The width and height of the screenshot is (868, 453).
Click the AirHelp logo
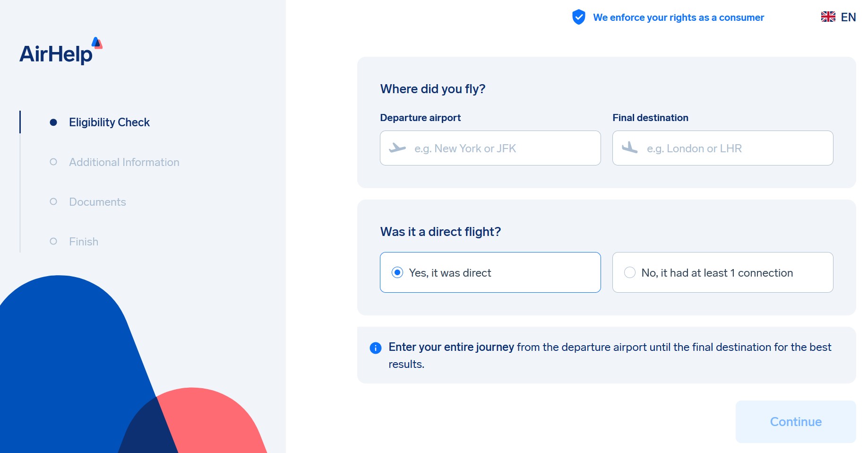[60, 51]
